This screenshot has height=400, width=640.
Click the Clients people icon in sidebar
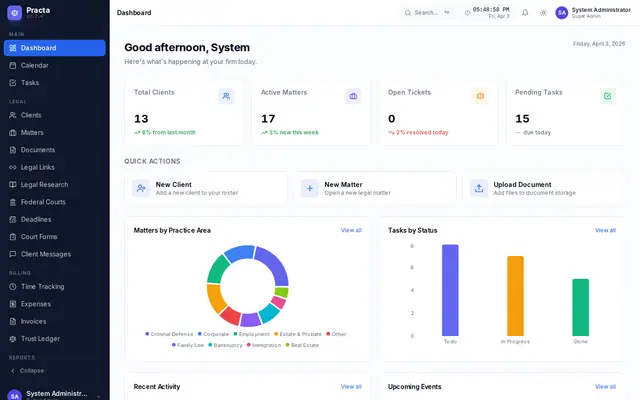click(13, 115)
